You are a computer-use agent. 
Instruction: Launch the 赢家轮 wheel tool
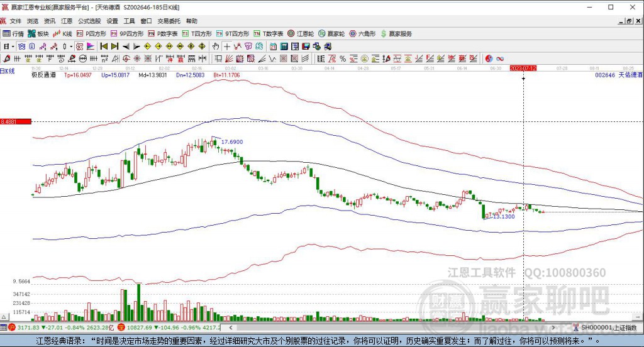tap(331, 34)
